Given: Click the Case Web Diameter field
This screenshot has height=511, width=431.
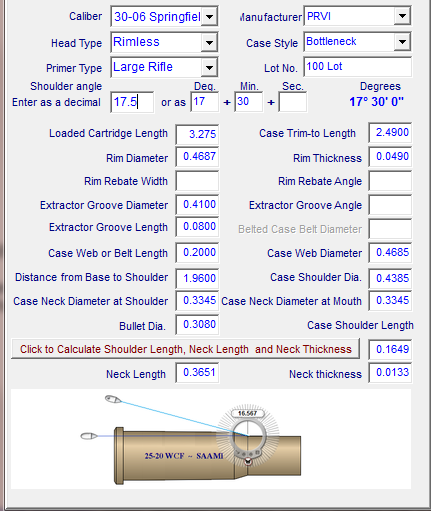Looking at the screenshot, I should [x=390, y=253].
